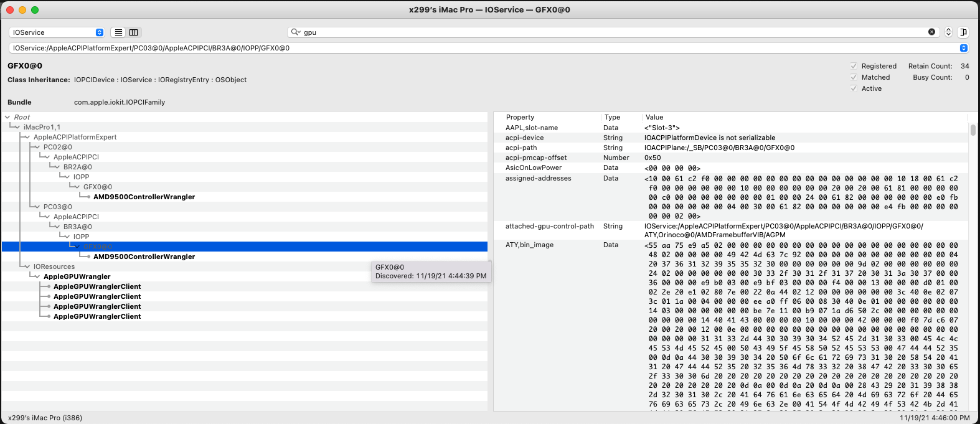Open the IOService path bar dropdown
This screenshot has height=424, width=980.
(x=963, y=48)
